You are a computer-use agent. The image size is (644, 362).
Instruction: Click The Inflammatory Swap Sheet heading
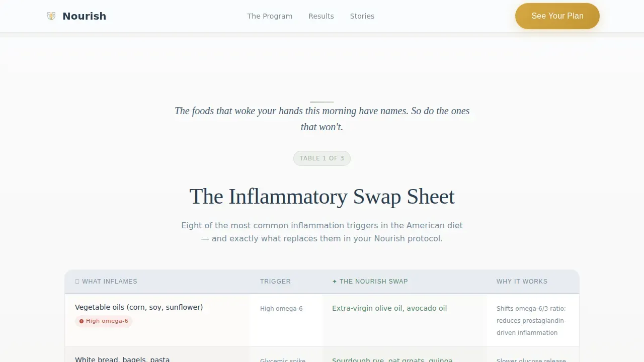pyautogui.click(x=322, y=197)
